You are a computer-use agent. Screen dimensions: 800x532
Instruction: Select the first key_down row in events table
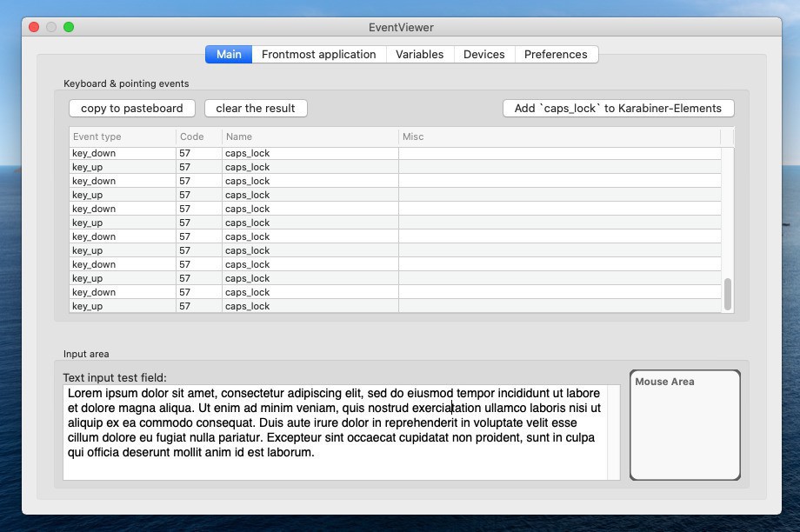click(122, 153)
